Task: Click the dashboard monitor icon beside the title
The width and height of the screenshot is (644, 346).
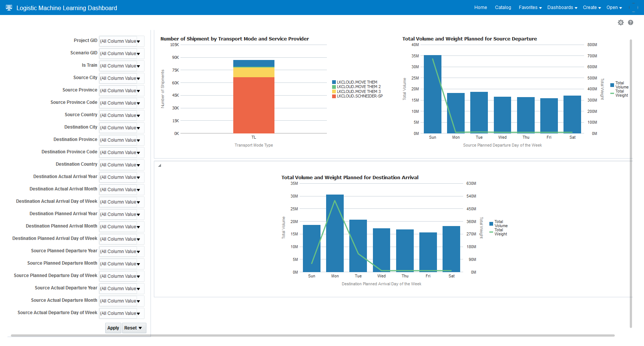Action: [x=9, y=7]
